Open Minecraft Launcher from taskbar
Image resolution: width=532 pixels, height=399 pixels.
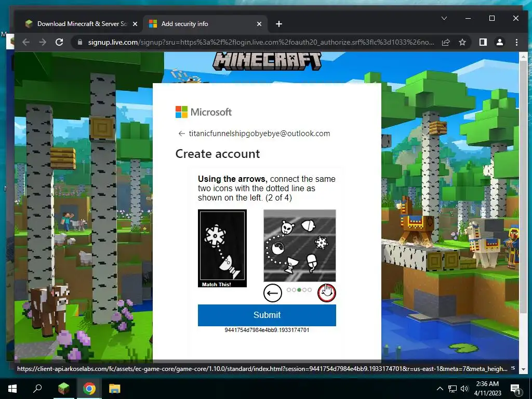[63, 389]
